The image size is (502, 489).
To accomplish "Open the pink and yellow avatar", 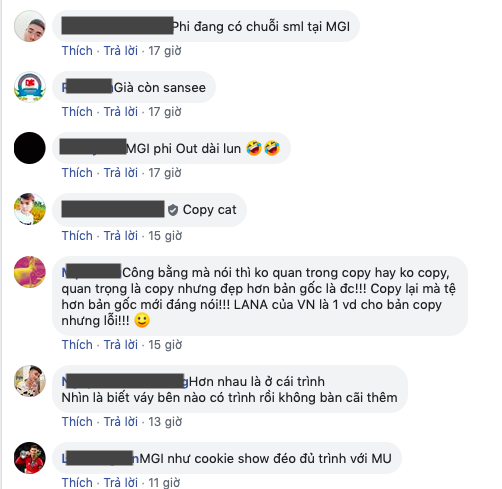I will pos(30,272).
